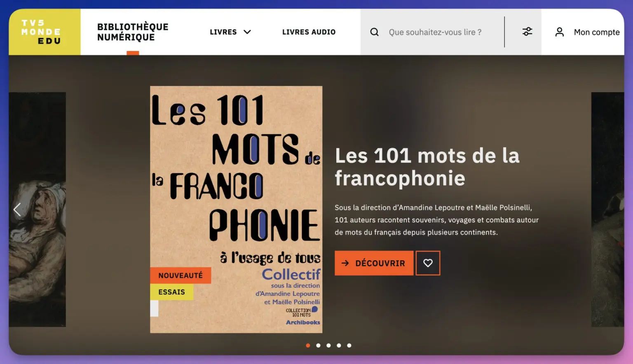Select the third carousel dot
The image size is (633, 364).
click(328, 345)
